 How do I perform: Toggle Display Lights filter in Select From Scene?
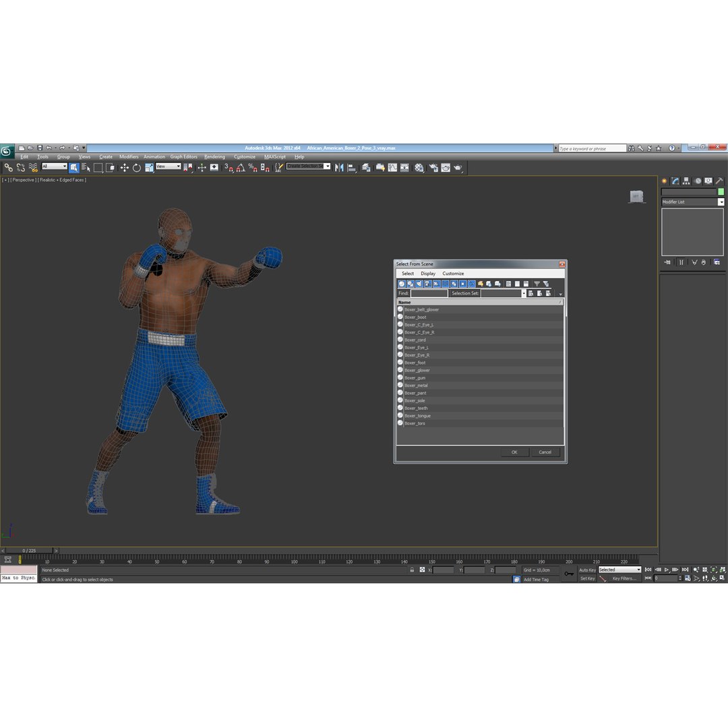click(419, 284)
